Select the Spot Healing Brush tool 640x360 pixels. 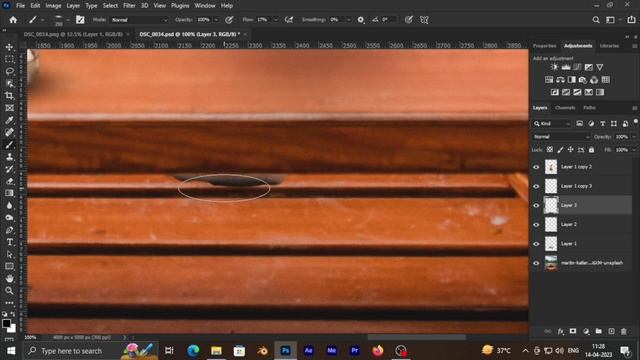pos(9,133)
